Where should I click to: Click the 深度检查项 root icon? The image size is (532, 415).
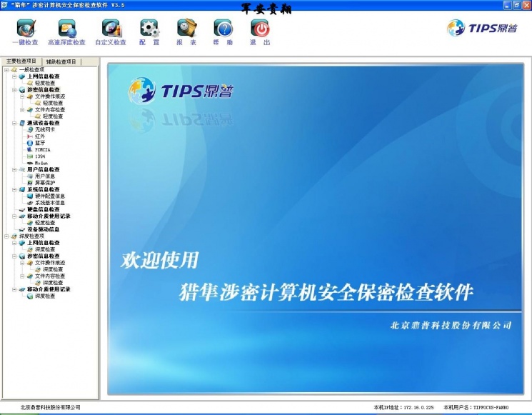click(x=14, y=236)
